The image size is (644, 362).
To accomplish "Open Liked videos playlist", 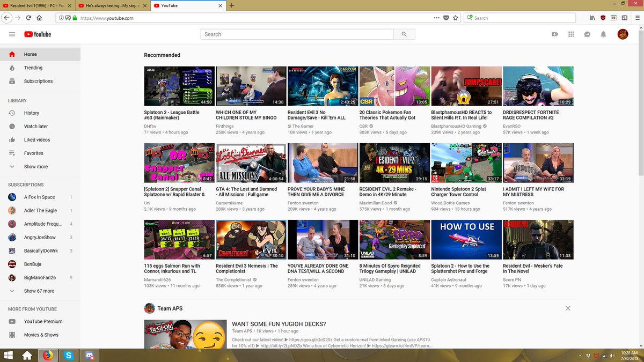I will [x=40, y=140].
